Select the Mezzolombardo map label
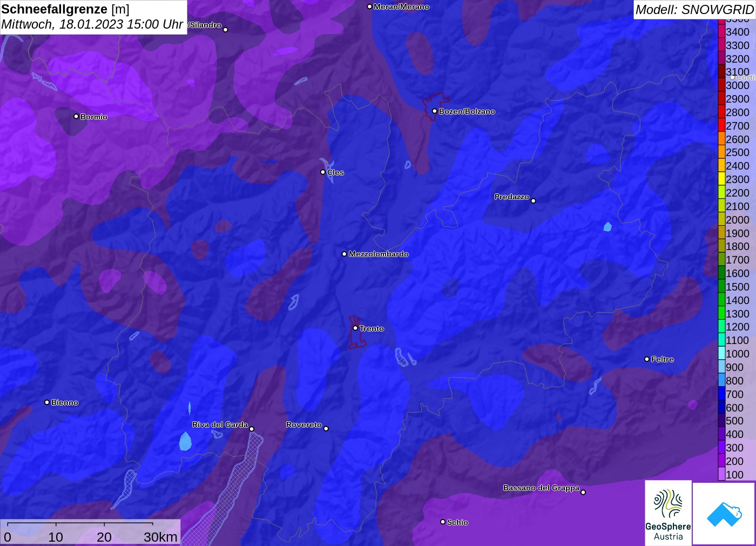The width and height of the screenshot is (756, 546). (x=379, y=254)
